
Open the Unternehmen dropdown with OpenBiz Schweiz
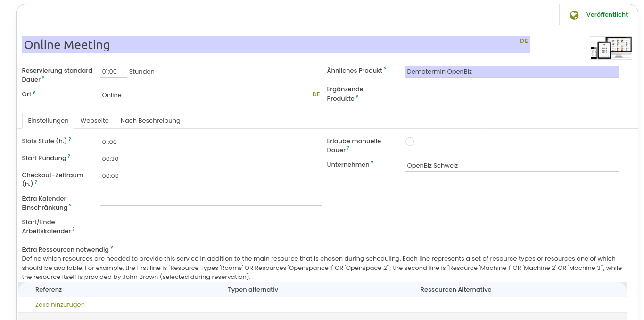tap(512, 166)
